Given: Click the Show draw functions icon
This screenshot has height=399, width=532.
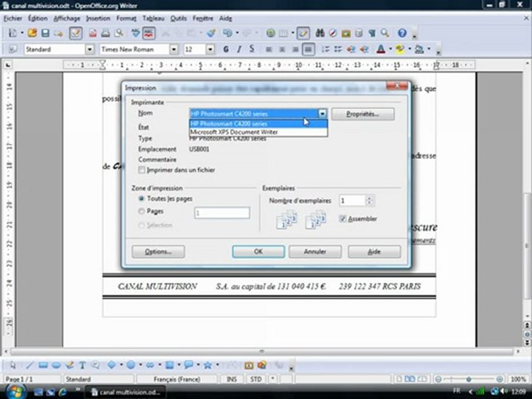Looking at the screenshot, I should pyautogui.click(x=303, y=33).
